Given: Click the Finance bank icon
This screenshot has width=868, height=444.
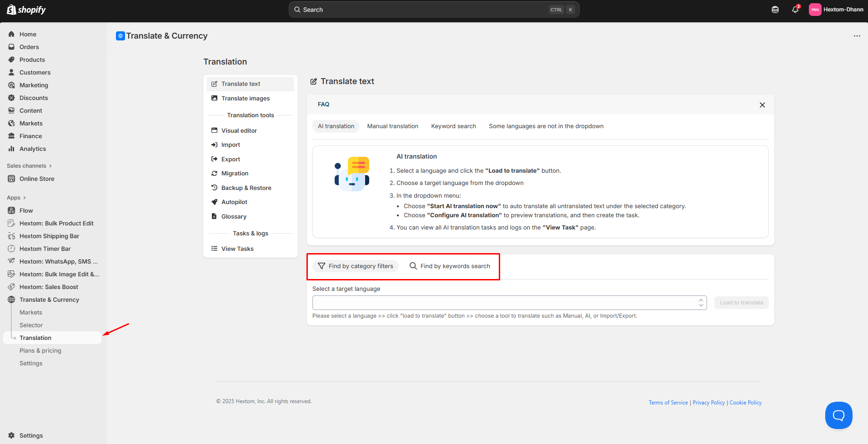Looking at the screenshot, I should (x=11, y=136).
